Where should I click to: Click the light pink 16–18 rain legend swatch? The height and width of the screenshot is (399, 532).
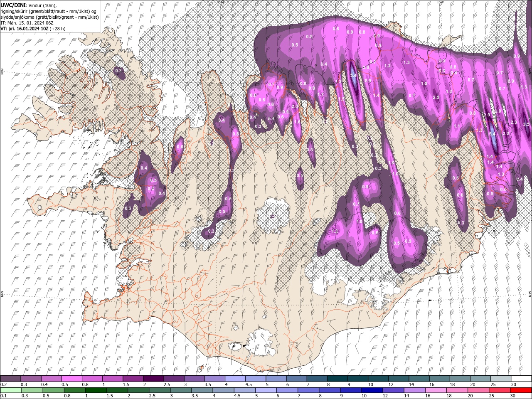(436, 390)
